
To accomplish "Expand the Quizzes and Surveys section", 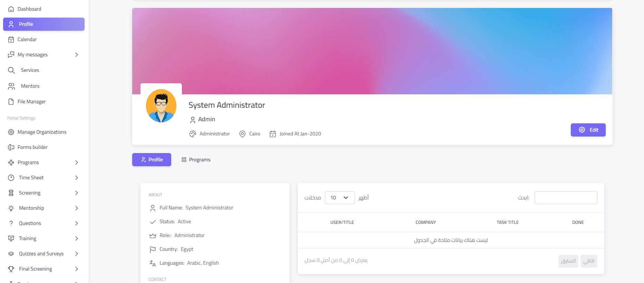I will 77,254.
